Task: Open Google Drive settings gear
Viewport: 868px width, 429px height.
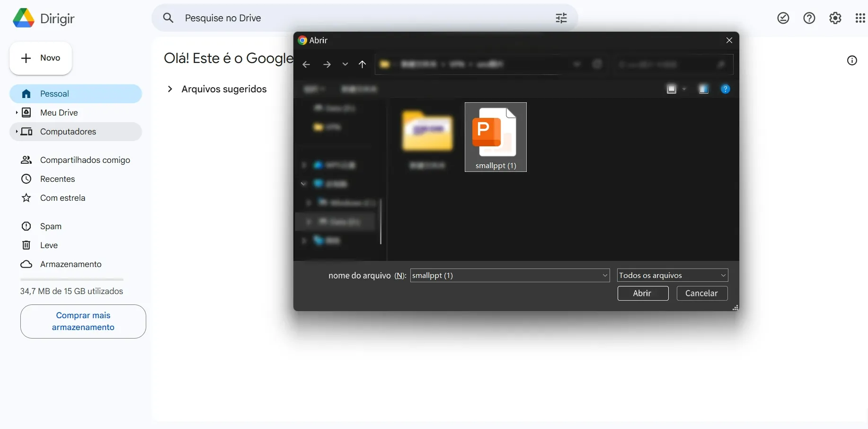Action: pyautogui.click(x=835, y=18)
